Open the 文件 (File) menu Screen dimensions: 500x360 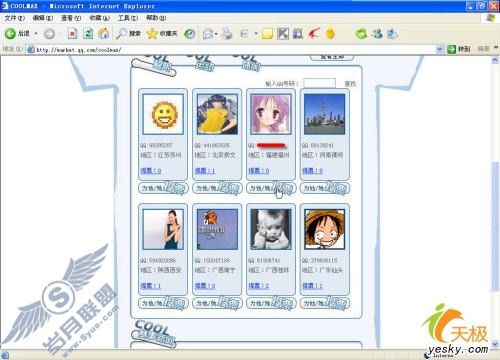coord(15,18)
